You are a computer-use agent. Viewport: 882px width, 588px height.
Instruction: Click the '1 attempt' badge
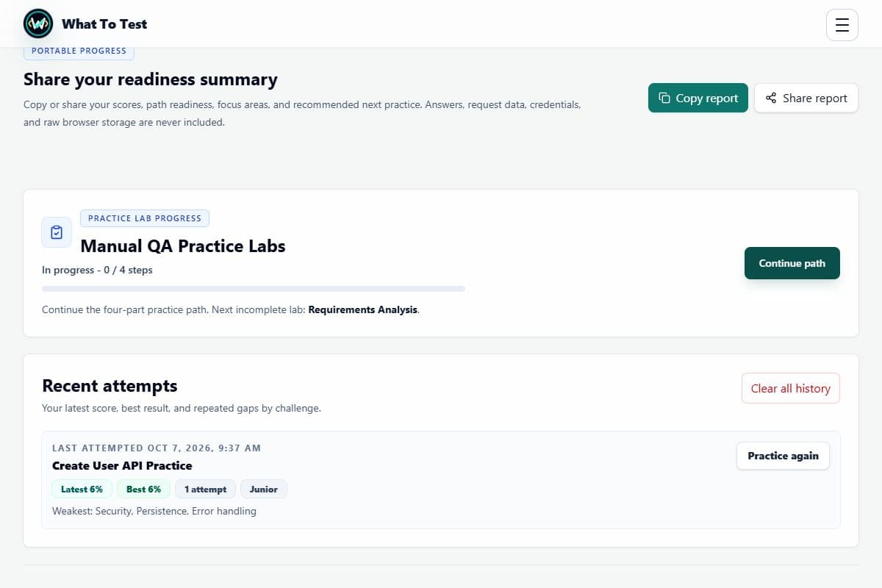point(206,489)
